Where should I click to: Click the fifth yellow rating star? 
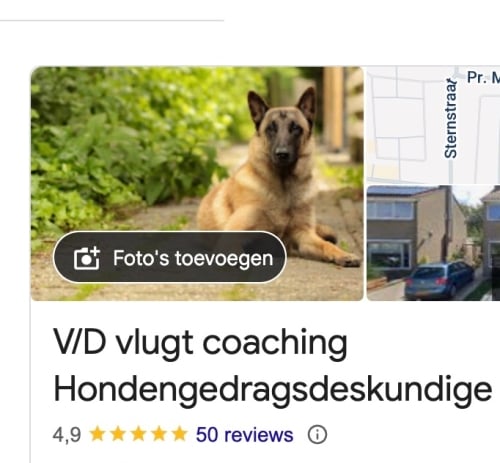pos(180,434)
